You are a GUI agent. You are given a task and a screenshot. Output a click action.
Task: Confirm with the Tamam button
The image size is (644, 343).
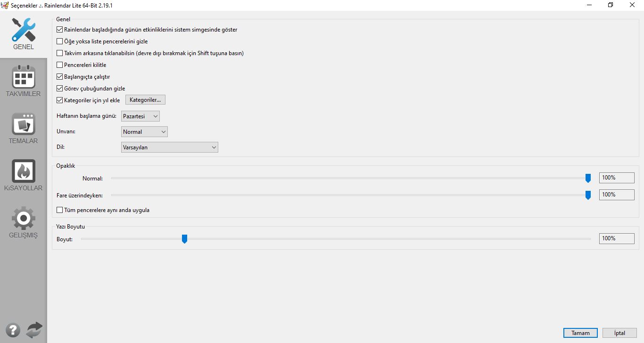pos(580,333)
